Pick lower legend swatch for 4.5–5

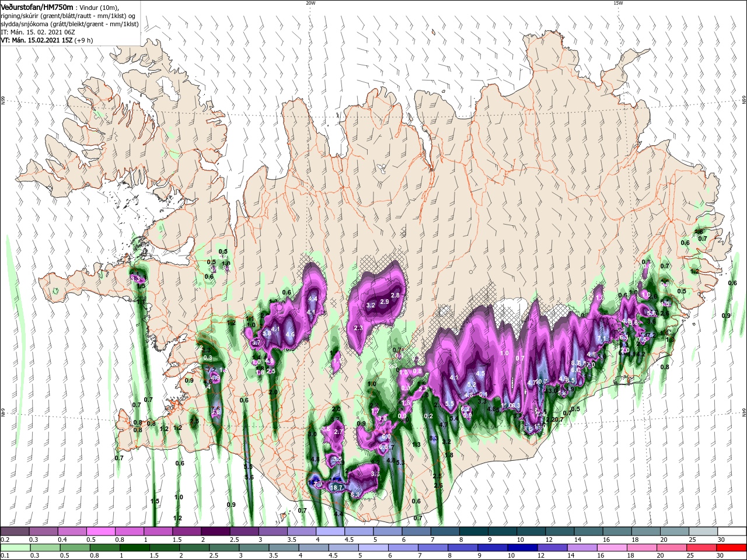[x=344, y=548]
